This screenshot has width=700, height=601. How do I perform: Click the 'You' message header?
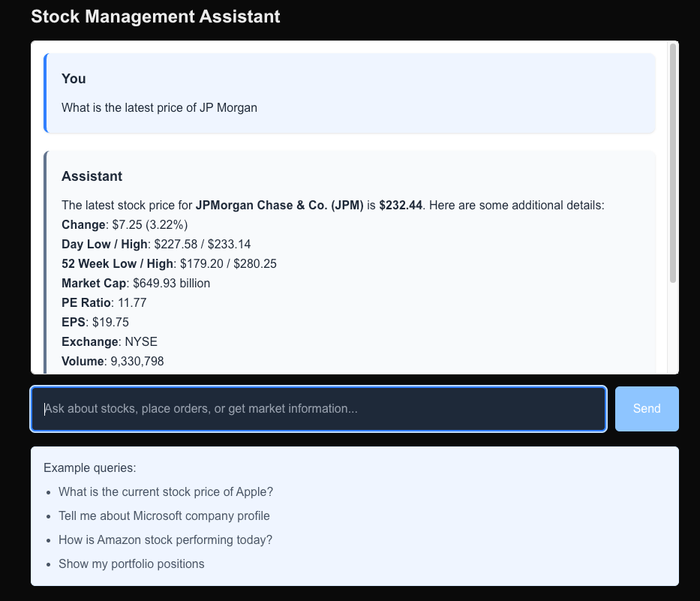pyautogui.click(x=74, y=79)
